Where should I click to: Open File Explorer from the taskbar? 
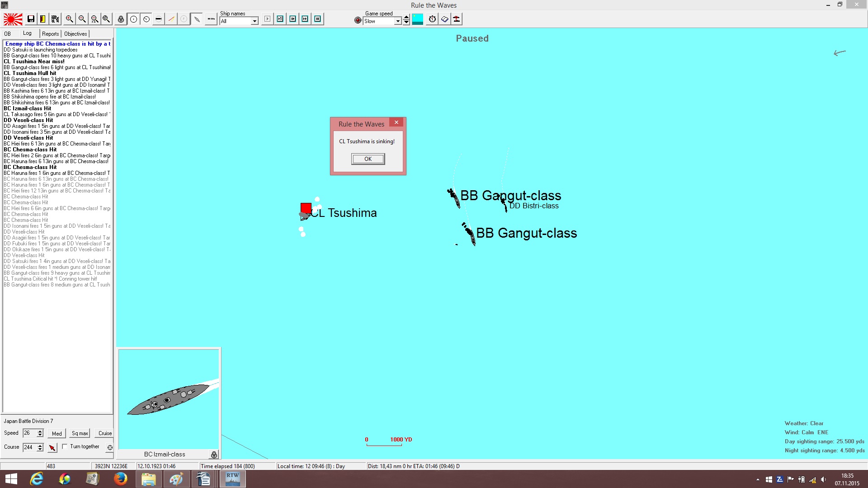pos(148,479)
